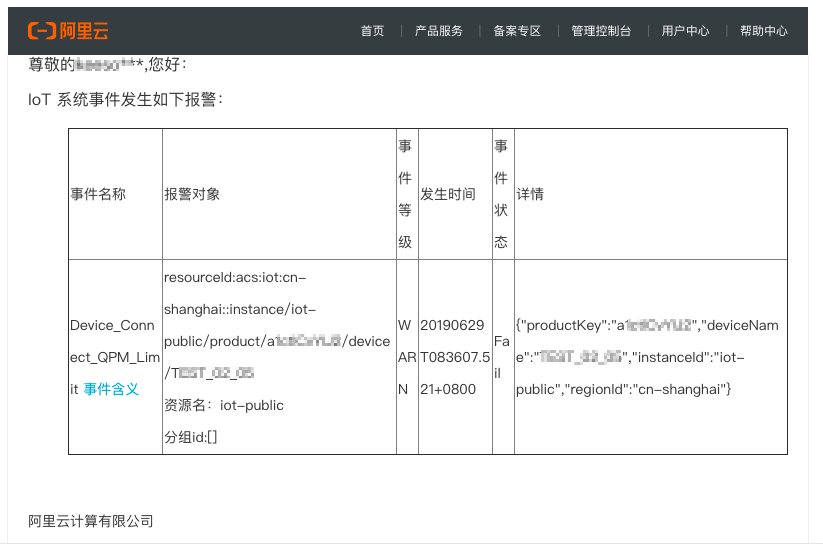Select the Device_Connect_QPM_Limit event name cell
The image size is (823, 554).
coord(115,357)
